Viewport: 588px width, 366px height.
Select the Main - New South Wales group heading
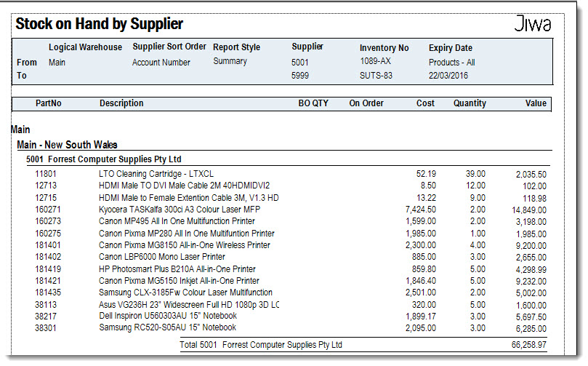[67, 145]
